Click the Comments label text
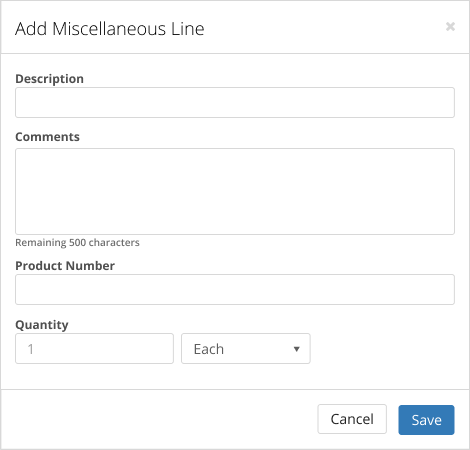 pos(48,137)
